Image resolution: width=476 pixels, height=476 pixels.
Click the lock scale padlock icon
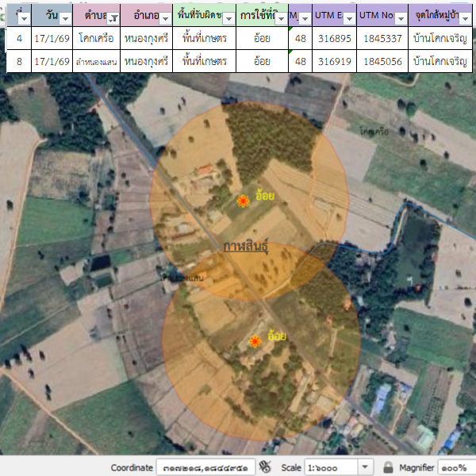coord(388,467)
